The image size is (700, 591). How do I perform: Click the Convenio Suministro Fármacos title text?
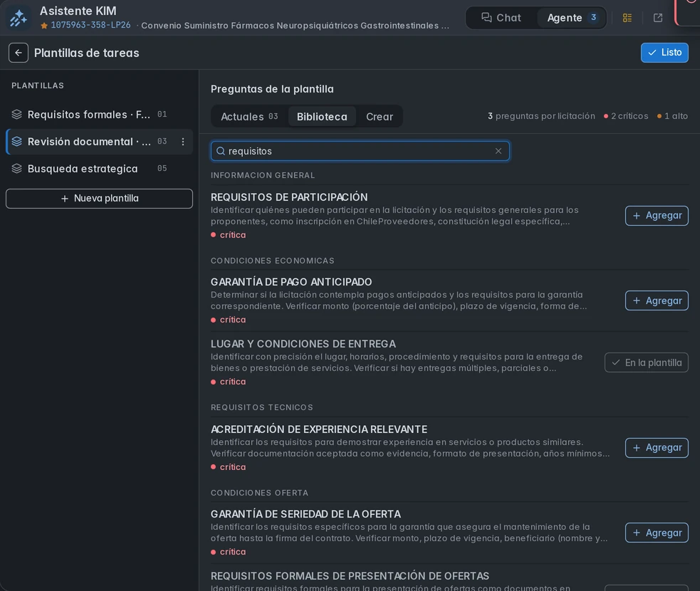[x=295, y=26]
